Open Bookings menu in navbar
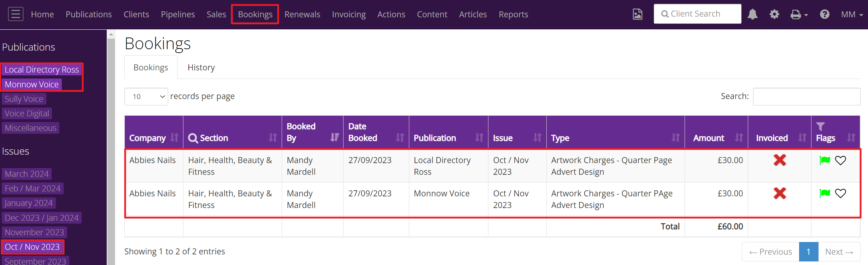The width and height of the screenshot is (868, 265). click(255, 15)
